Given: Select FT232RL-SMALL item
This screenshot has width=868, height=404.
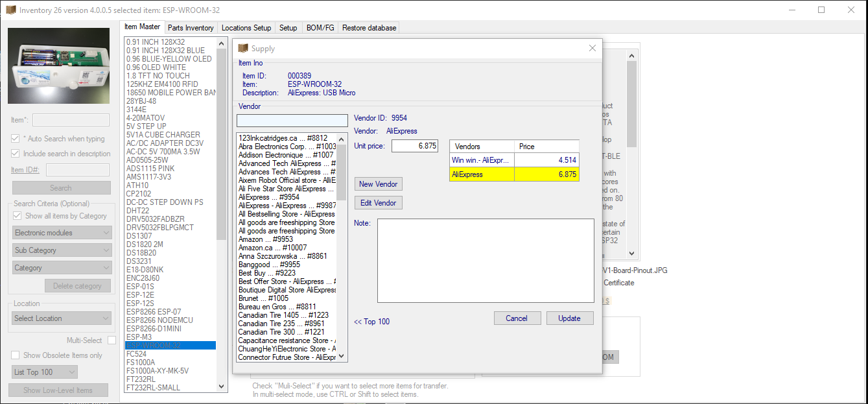Looking at the screenshot, I should [170, 388].
